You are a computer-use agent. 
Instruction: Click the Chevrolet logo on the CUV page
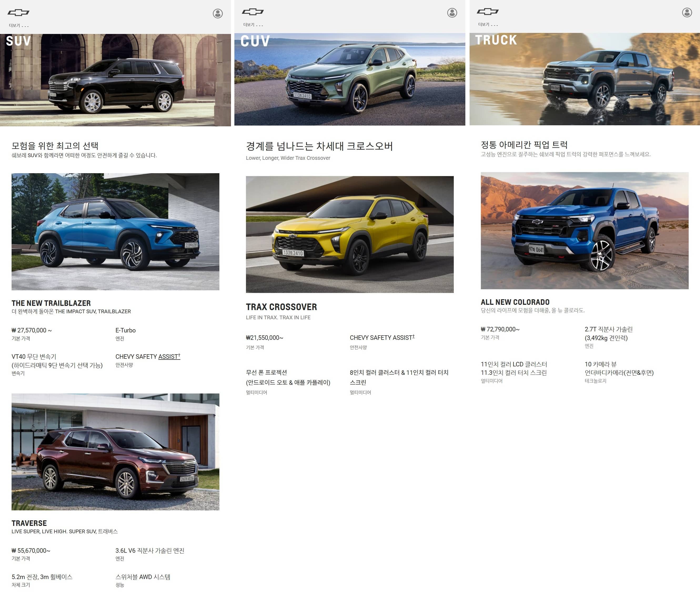click(x=253, y=12)
